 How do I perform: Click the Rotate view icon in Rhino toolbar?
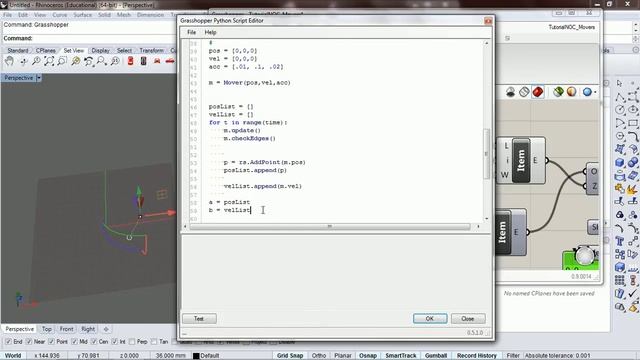pyautogui.click(x=23, y=62)
